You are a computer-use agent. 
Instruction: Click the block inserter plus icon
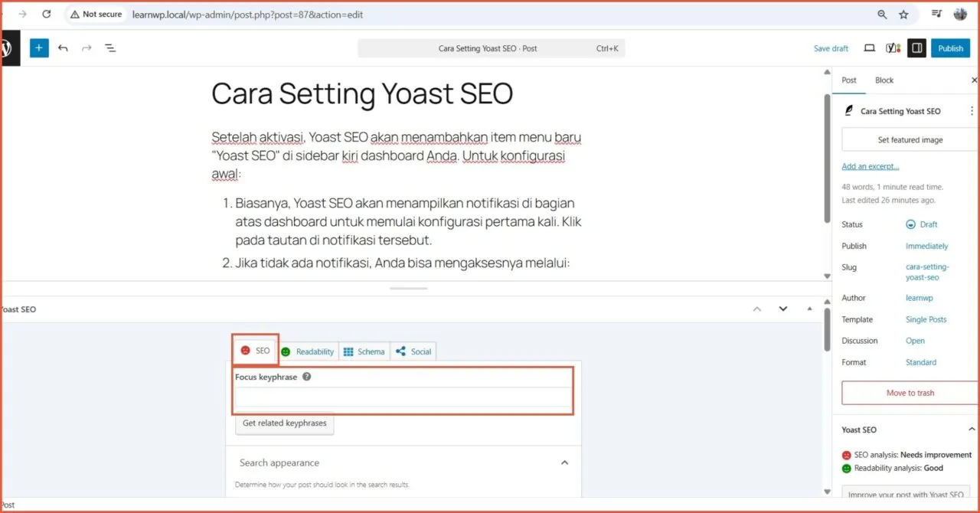(39, 47)
